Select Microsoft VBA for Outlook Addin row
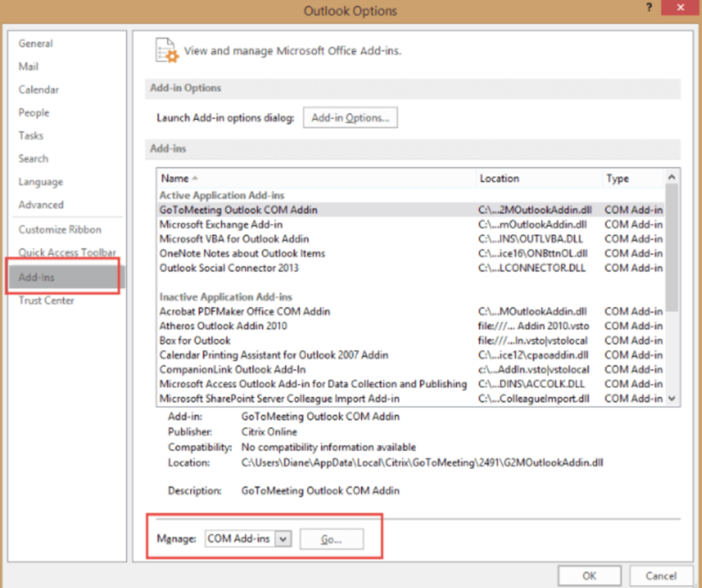The image size is (702, 588). coord(410,240)
